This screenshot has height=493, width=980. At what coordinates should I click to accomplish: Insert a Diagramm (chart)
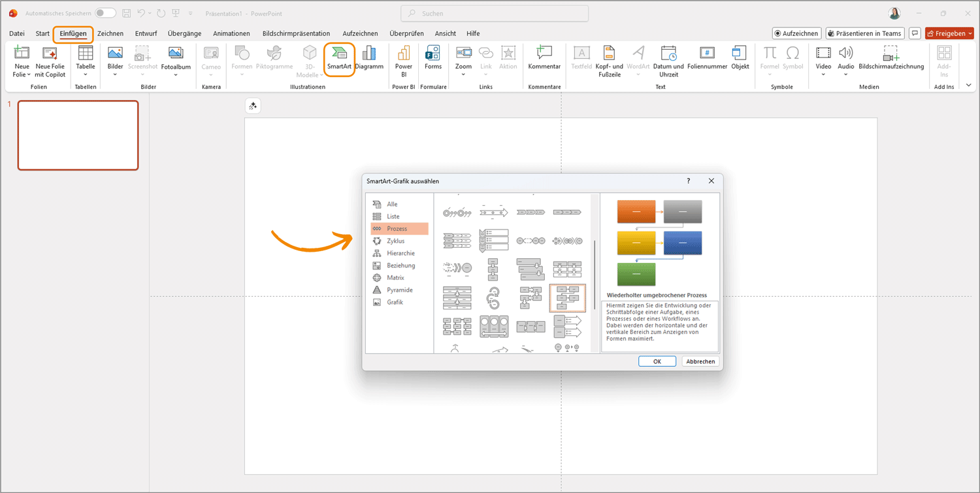pyautogui.click(x=369, y=59)
